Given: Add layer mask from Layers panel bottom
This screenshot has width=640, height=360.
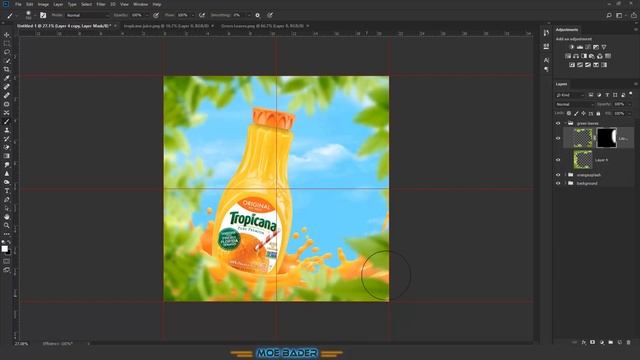Looking at the screenshot, I should (592, 342).
